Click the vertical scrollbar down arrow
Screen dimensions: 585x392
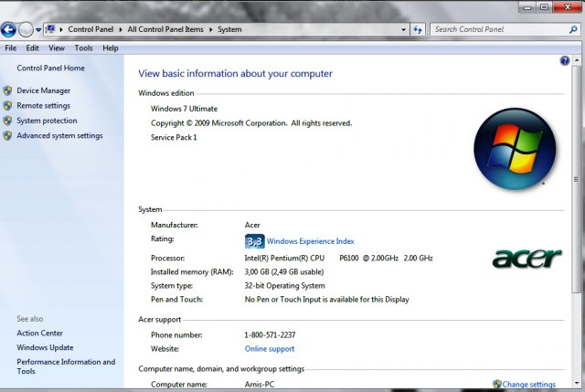point(577,385)
